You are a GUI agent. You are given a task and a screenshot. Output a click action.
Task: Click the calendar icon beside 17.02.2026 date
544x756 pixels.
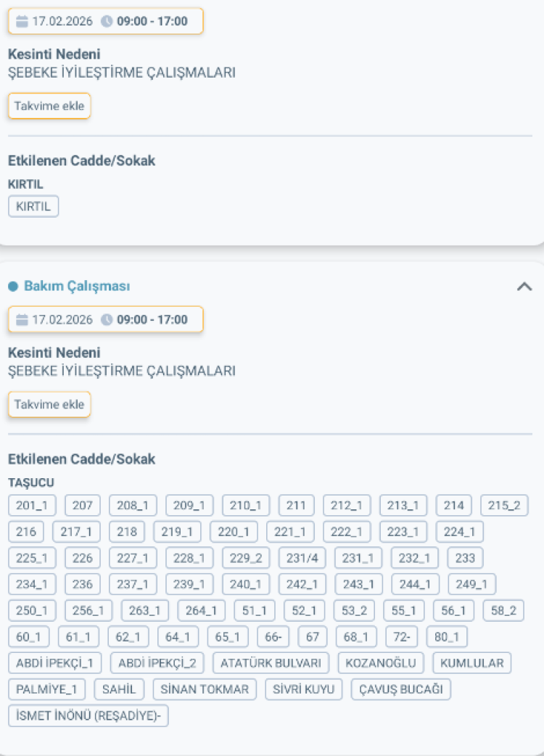[x=23, y=21]
